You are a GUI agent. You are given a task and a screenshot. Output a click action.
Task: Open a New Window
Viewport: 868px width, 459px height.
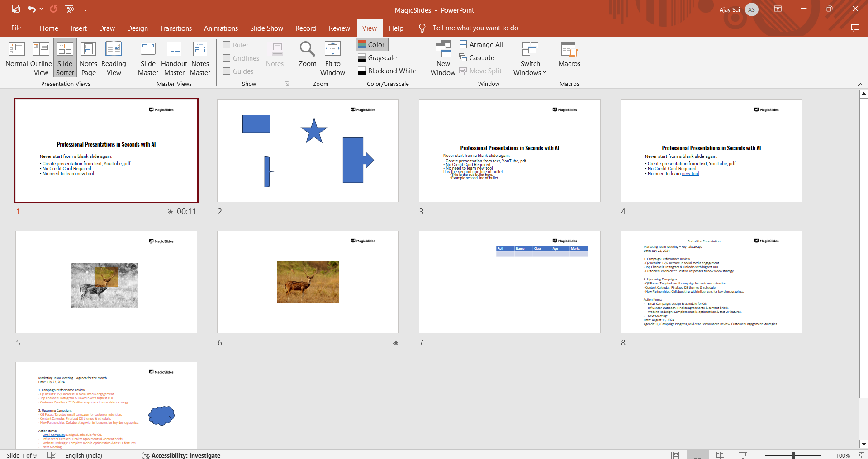pyautogui.click(x=443, y=58)
